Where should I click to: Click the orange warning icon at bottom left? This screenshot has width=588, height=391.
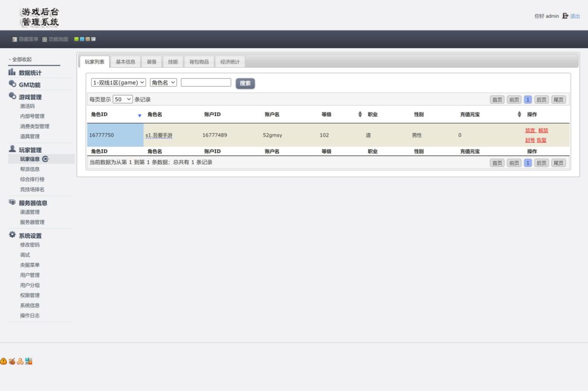pyautogui.click(x=3, y=361)
